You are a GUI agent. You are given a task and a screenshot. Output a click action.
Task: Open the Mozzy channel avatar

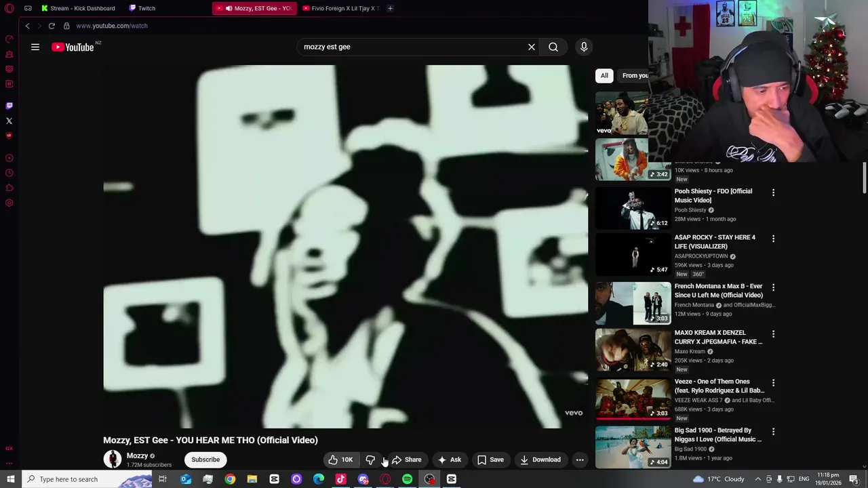113,459
